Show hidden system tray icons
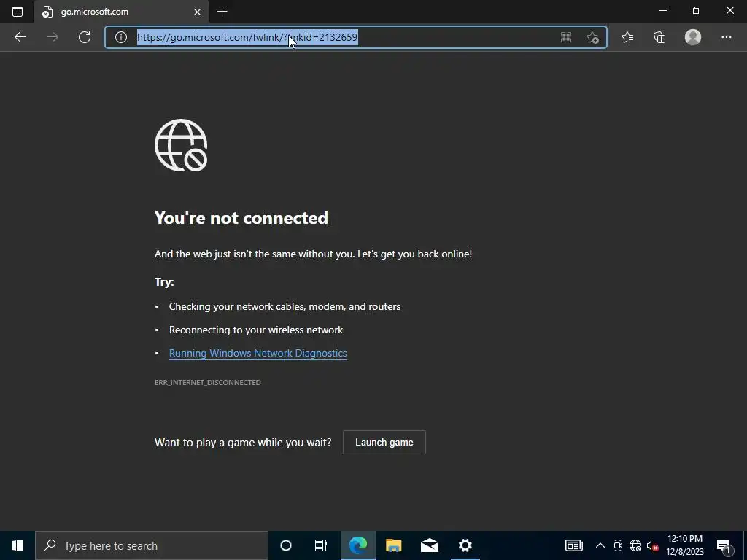747x560 pixels. [x=600, y=545]
